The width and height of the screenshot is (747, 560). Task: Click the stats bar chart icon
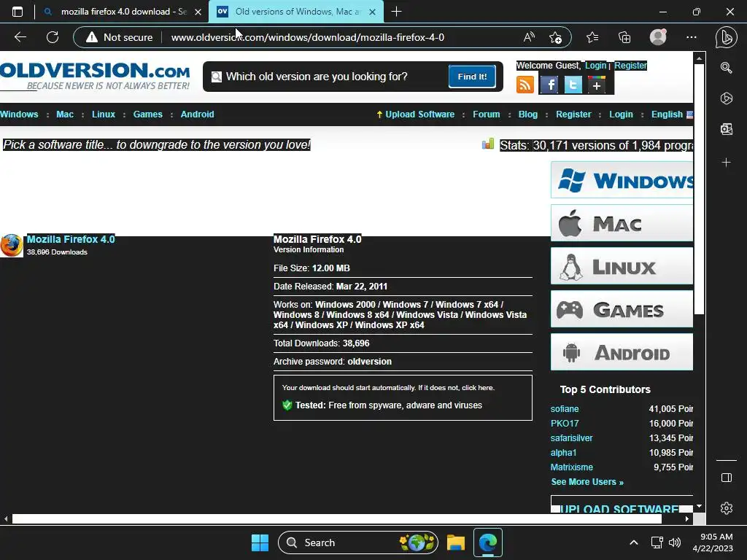(x=488, y=144)
